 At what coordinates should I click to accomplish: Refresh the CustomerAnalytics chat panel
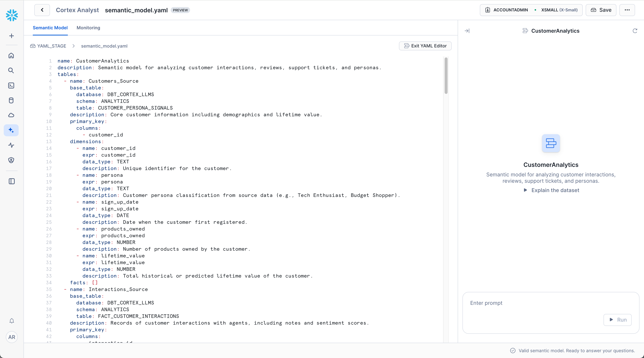(x=635, y=31)
